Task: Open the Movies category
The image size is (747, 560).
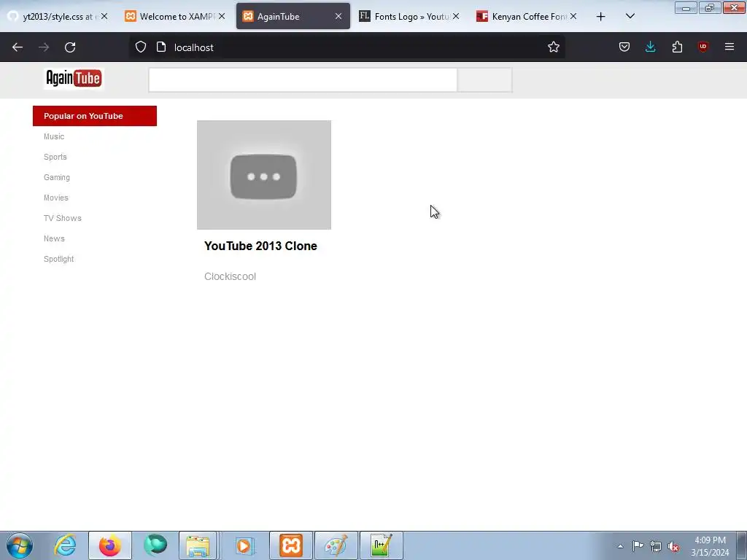Action: point(55,198)
